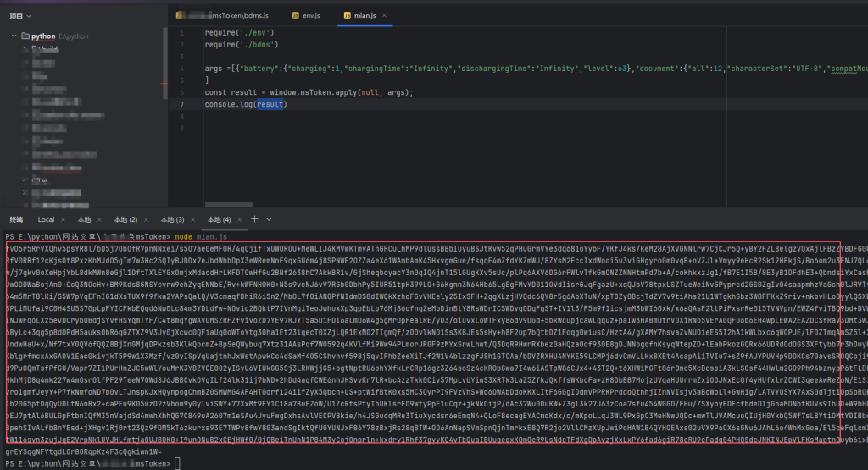This screenshot has height=470, width=868.
Task: Select the Local terminal tab
Action: pos(46,219)
